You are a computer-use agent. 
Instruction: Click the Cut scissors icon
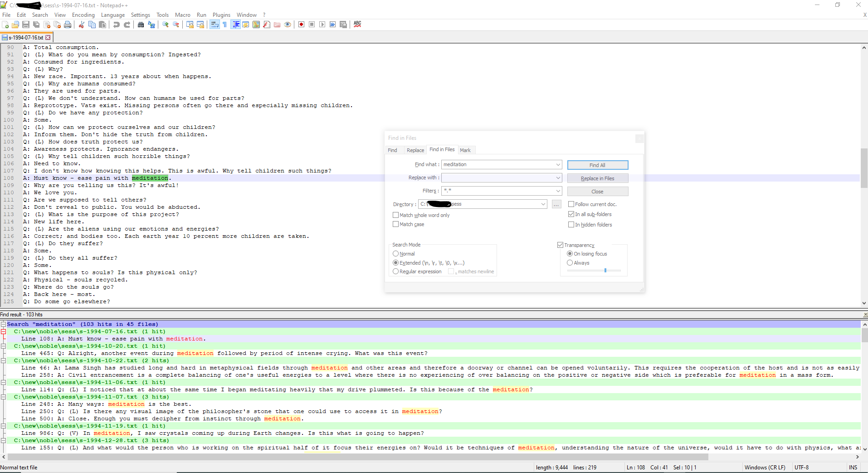pyautogui.click(x=82, y=25)
